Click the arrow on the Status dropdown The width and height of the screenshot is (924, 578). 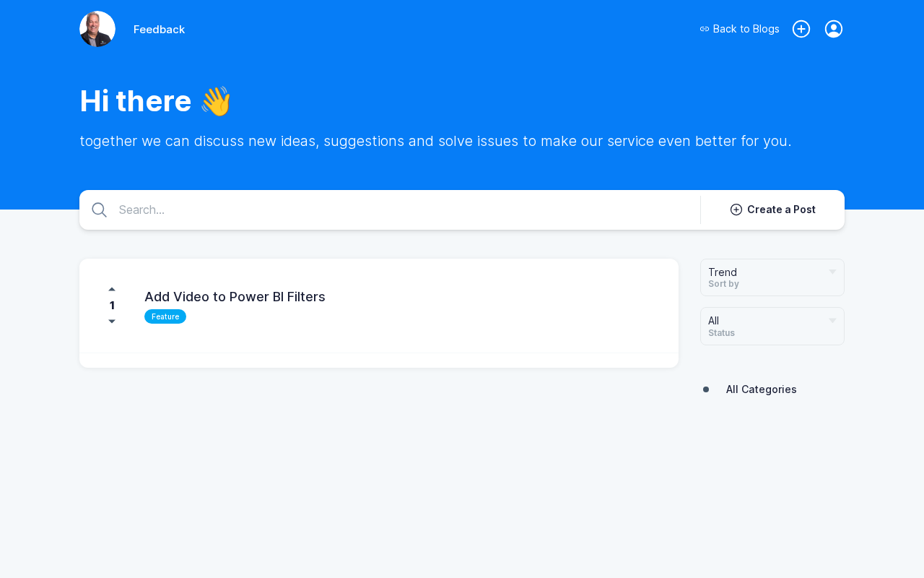(x=832, y=321)
